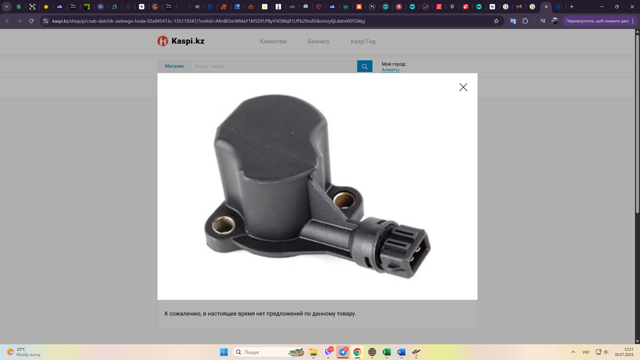640x360 pixels.
Task: Click the kaspi.kz address bar URL
Action: [x=208, y=21]
